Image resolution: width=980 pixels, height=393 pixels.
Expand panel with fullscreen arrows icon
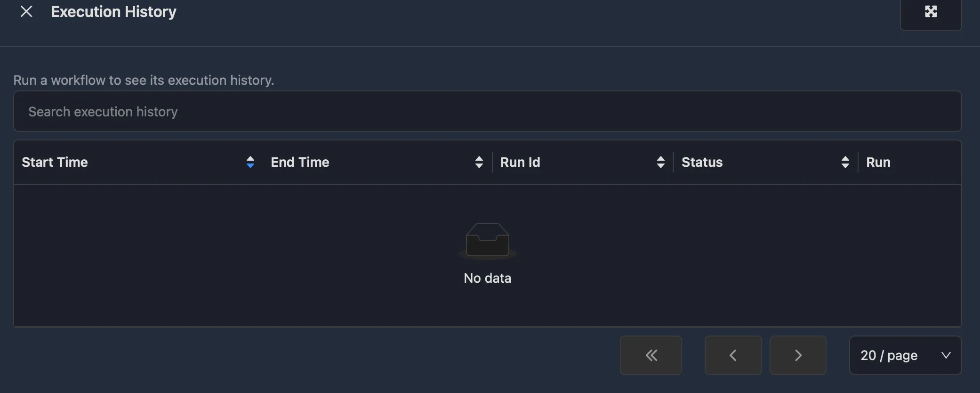(931, 12)
